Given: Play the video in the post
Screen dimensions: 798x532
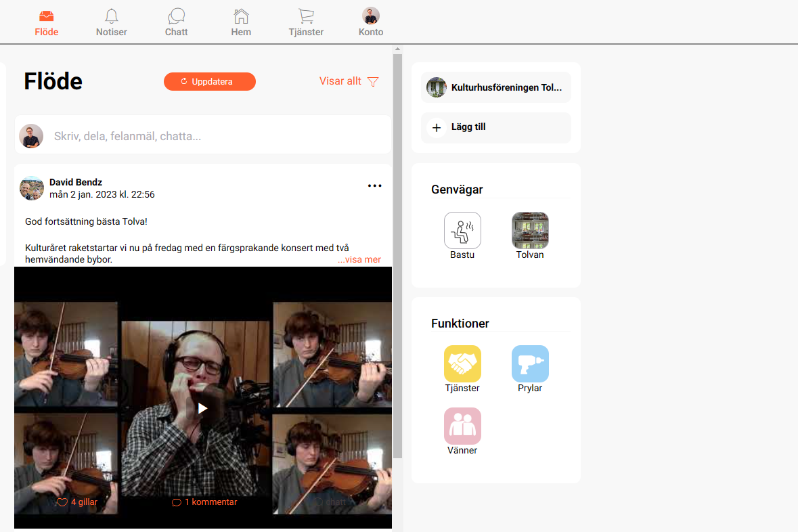Looking at the screenshot, I should point(202,408).
